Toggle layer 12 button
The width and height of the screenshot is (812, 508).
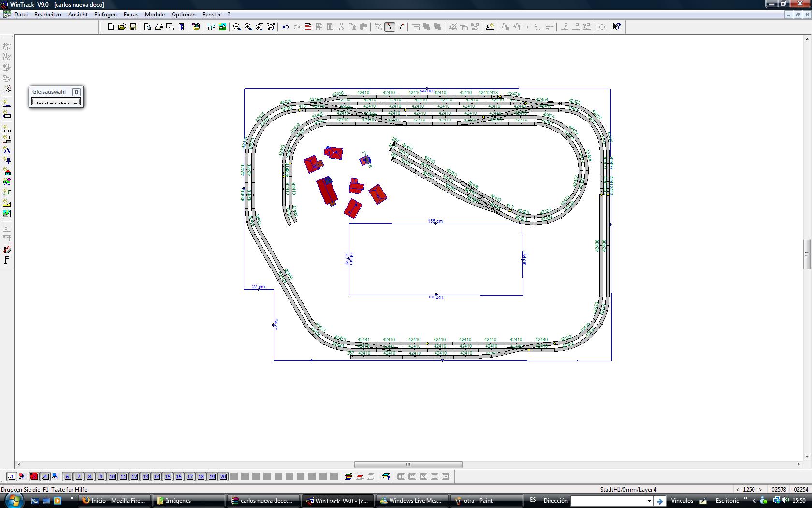[134, 477]
